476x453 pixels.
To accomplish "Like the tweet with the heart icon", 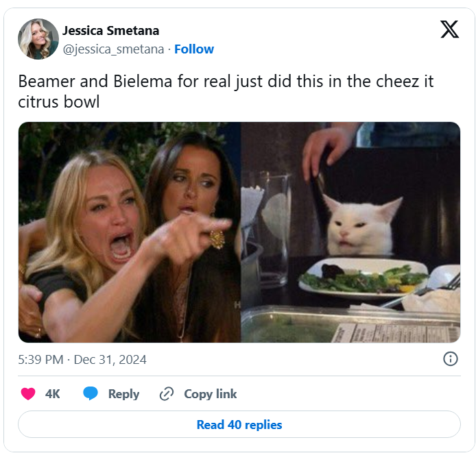I will coord(28,394).
